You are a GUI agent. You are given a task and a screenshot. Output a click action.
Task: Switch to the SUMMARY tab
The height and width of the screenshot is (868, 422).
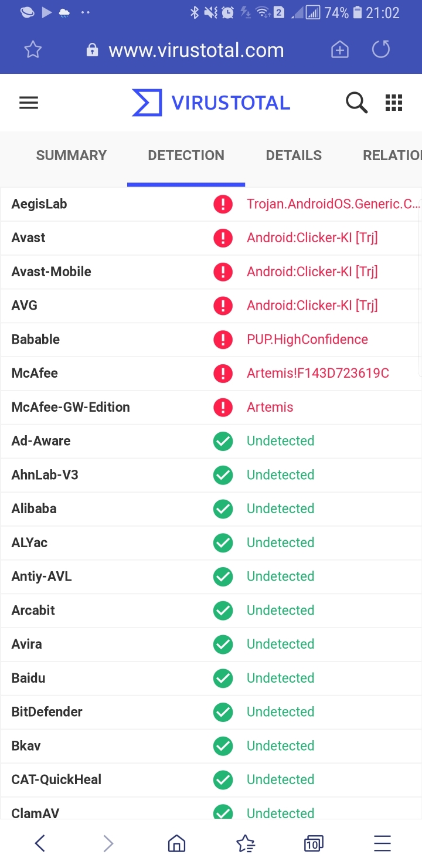(72, 155)
